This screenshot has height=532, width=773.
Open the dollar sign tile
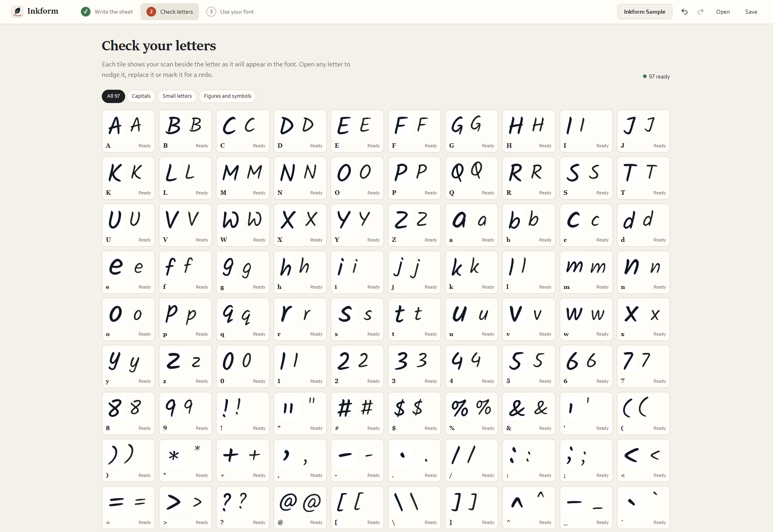coord(414,413)
